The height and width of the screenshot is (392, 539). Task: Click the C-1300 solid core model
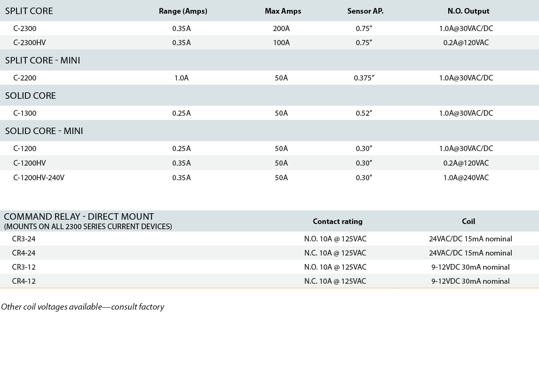click(25, 113)
